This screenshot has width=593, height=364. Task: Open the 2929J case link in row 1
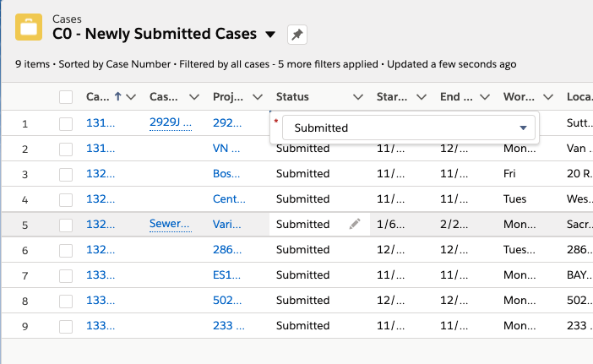pyautogui.click(x=171, y=122)
